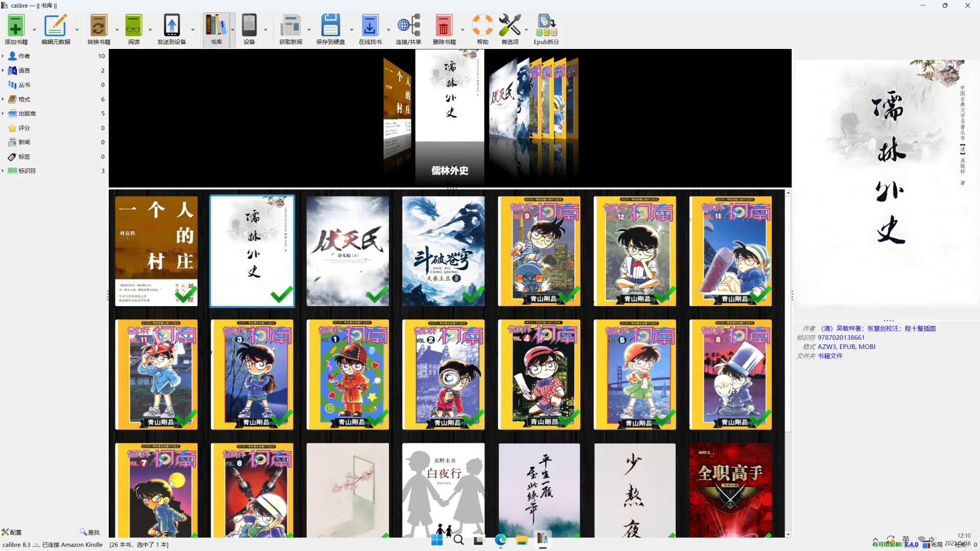
Task: Expand the 语言 category in tag browser
Action: point(3,70)
